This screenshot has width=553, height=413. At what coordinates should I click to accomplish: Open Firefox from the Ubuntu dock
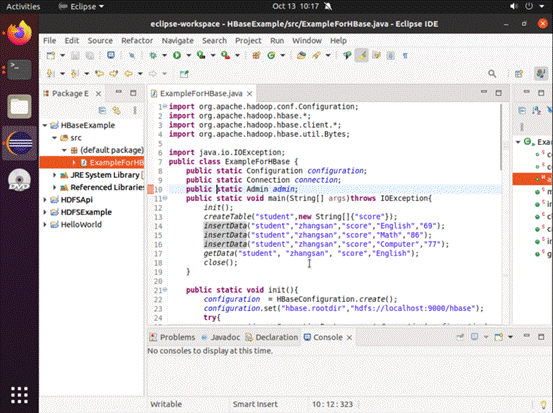coord(19,33)
